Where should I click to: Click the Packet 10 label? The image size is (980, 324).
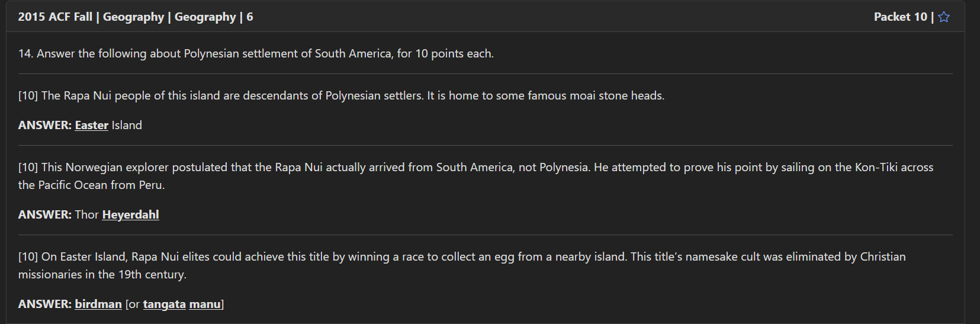[x=900, y=17]
